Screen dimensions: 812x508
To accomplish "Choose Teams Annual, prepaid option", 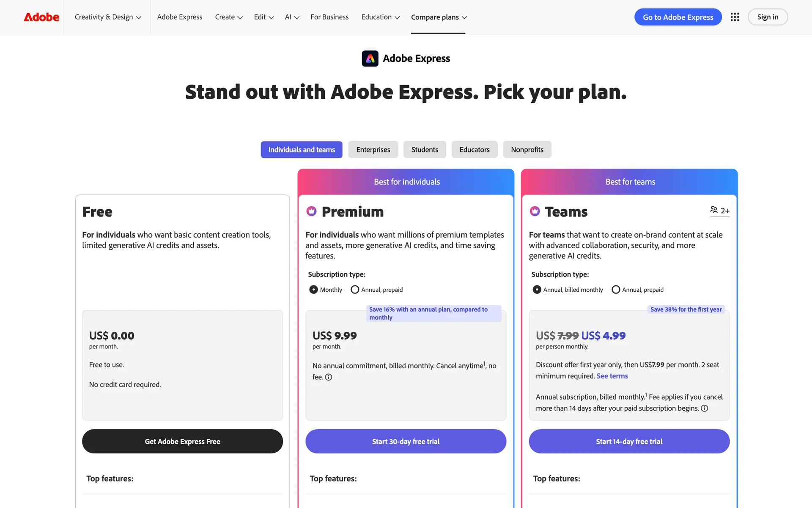I will (x=616, y=290).
